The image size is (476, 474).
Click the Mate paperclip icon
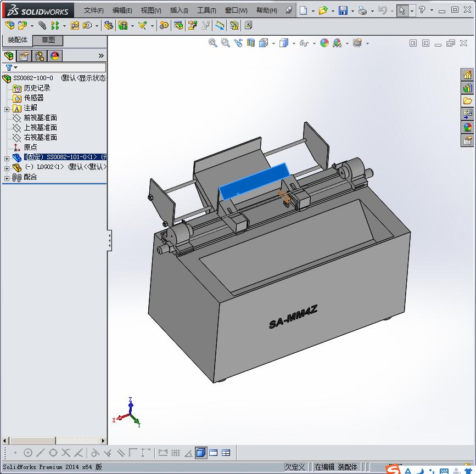coord(42,25)
